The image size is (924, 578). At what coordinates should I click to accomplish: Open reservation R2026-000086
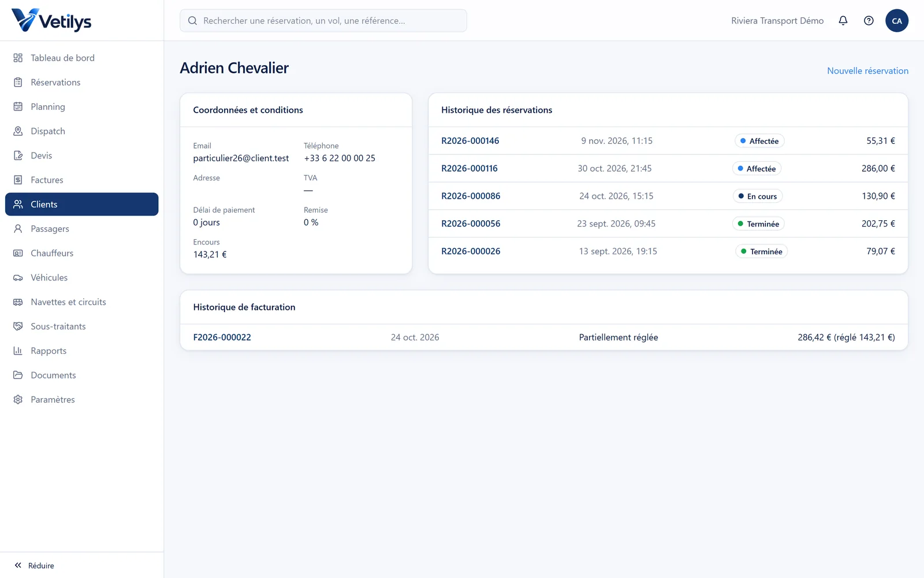click(x=471, y=196)
